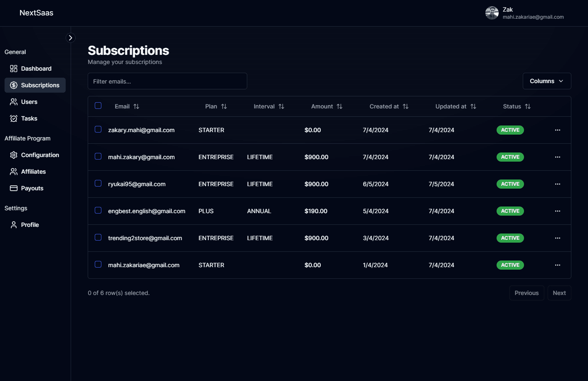Select the checkbox for zakary.mahi@gmail.com row

tap(98, 129)
